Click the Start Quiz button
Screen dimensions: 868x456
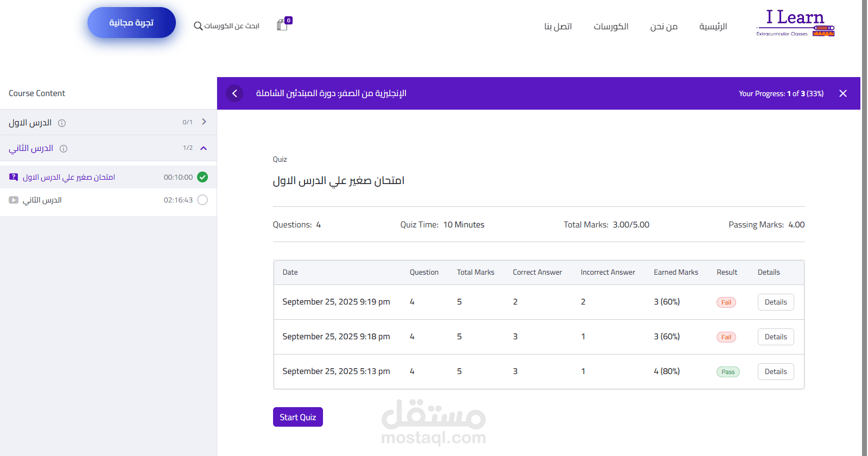coord(298,417)
